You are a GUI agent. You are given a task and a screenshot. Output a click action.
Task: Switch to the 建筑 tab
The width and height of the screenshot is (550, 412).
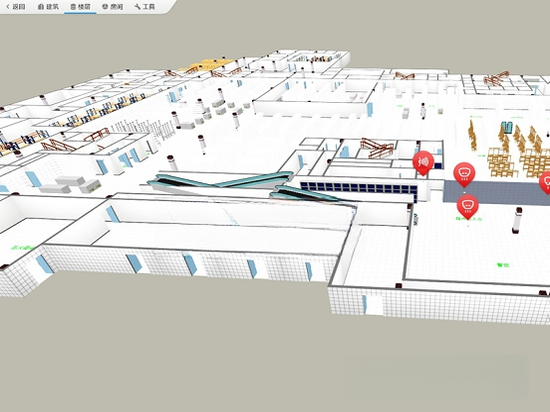(48, 7)
